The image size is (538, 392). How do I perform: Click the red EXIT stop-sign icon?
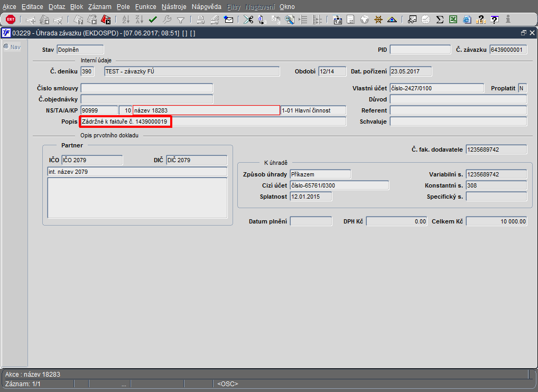point(11,20)
